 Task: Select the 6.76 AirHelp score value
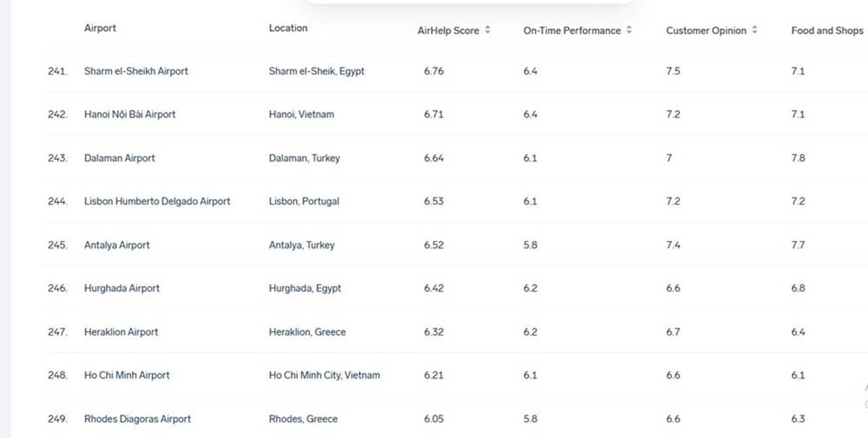point(434,71)
